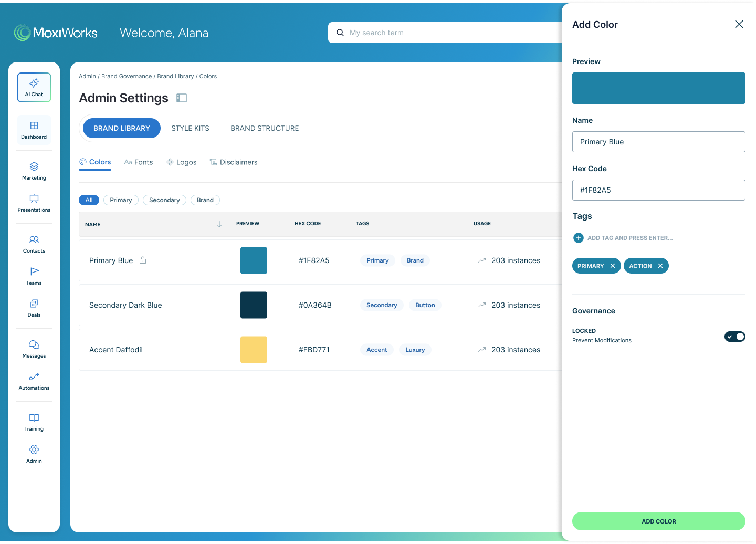This screenshot has width=756, height=544.
Task: Remove the ACTION tag with its X
Action: (x=660, y=266)
